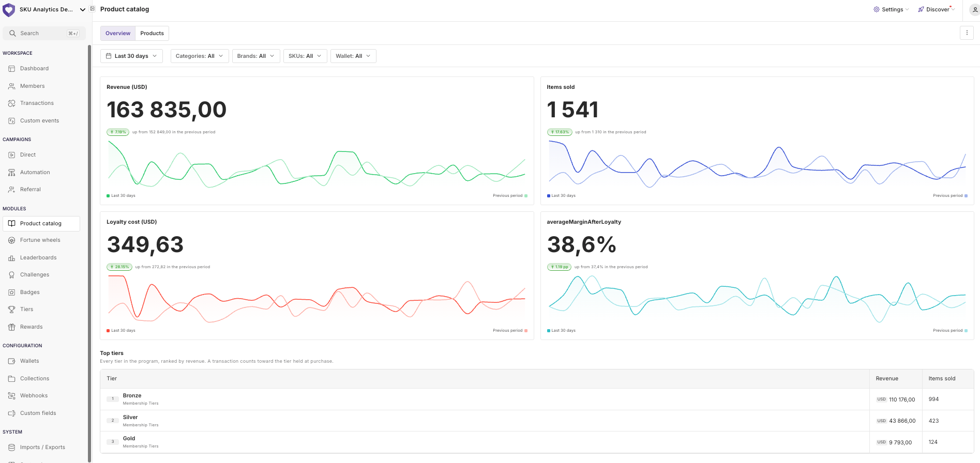Open the Direct campaigns icon
The image size is (980, 463).
[x=11, y=155]
